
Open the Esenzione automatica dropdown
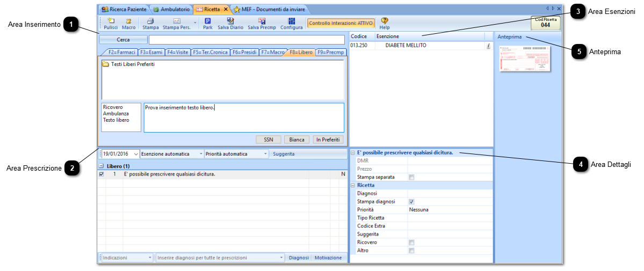(201, 154)
